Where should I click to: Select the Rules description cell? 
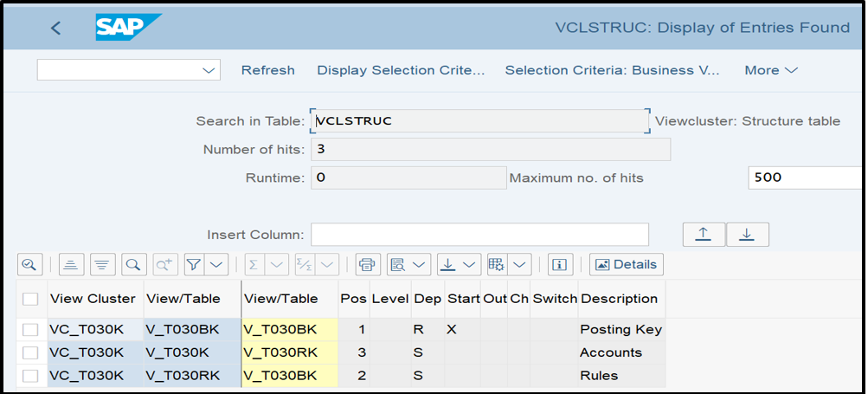621,376
